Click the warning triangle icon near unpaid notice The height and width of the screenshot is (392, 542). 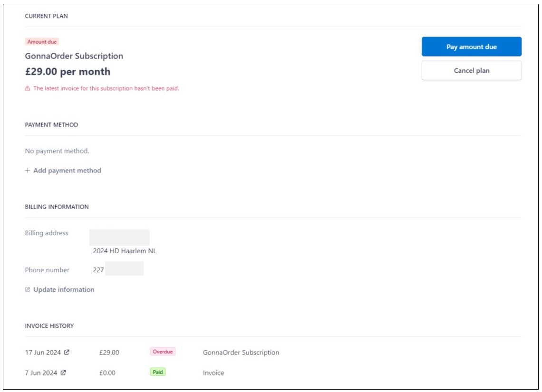click(27, 88)
